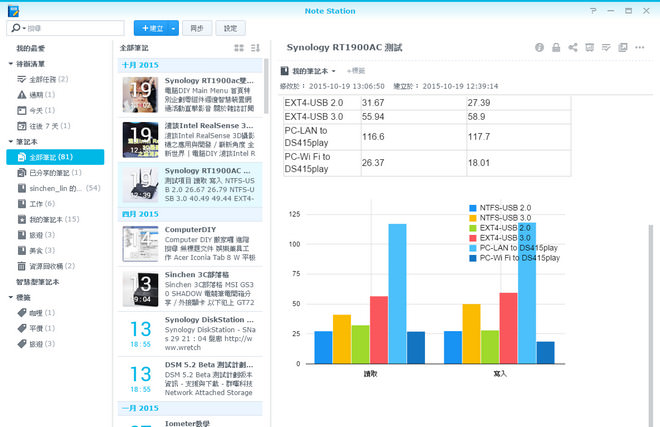
Task: Click the 同步 sync button
Action: coord(197,28)
